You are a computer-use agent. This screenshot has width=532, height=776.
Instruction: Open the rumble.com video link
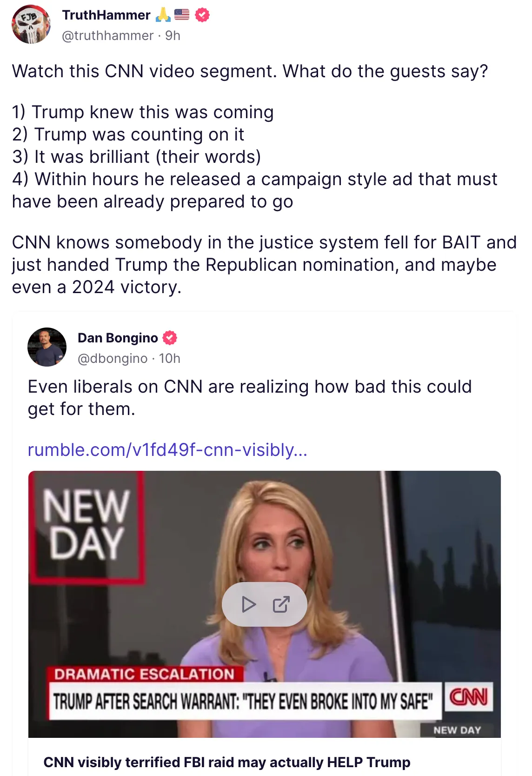[x=167, y=450]
